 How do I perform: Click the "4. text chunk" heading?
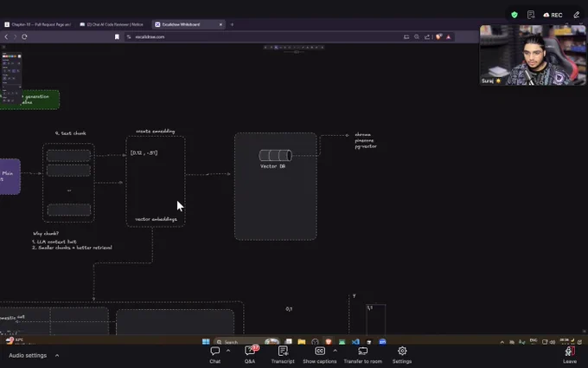point(71,133)
